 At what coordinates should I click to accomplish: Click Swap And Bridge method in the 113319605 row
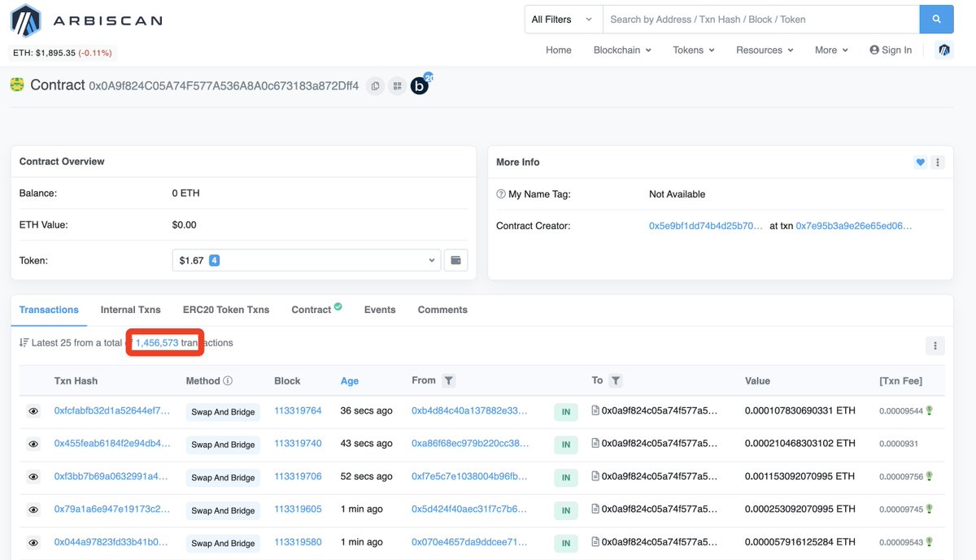[223, 510]
